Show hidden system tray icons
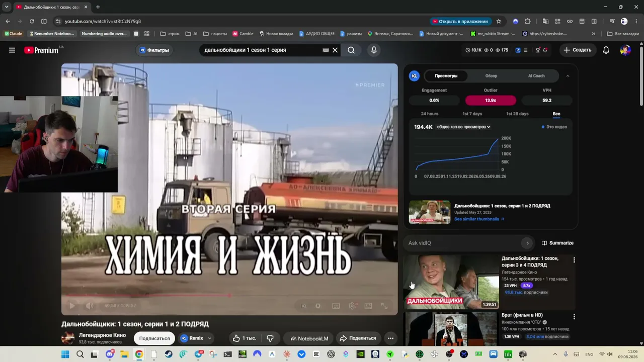This screenshot has width=644, height=362. pyautogui.click(x=555, y=354)
